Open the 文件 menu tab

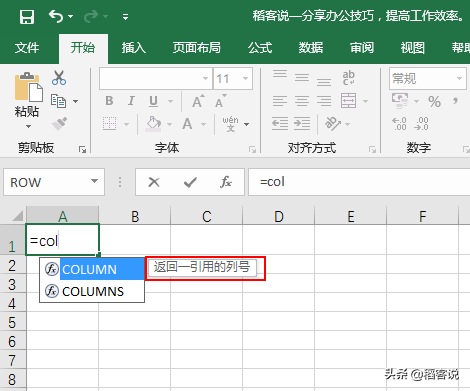tap(27, 48)
